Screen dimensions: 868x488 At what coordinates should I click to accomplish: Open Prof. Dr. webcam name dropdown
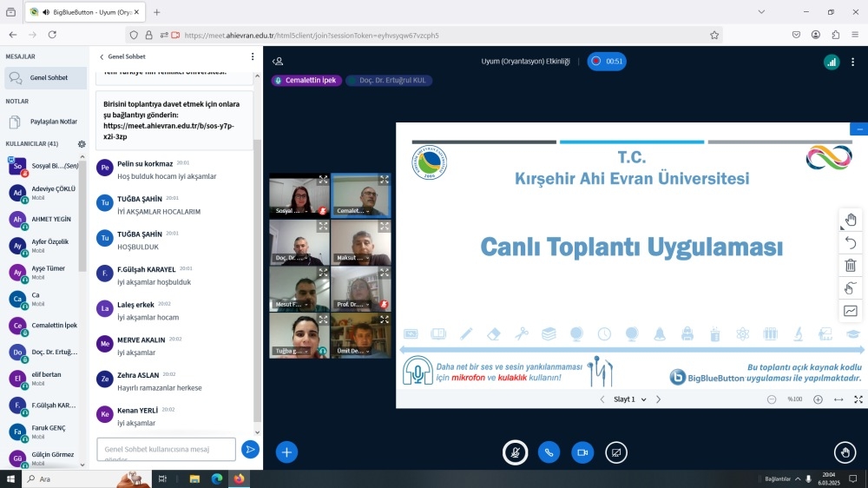[x=353, y=304]
